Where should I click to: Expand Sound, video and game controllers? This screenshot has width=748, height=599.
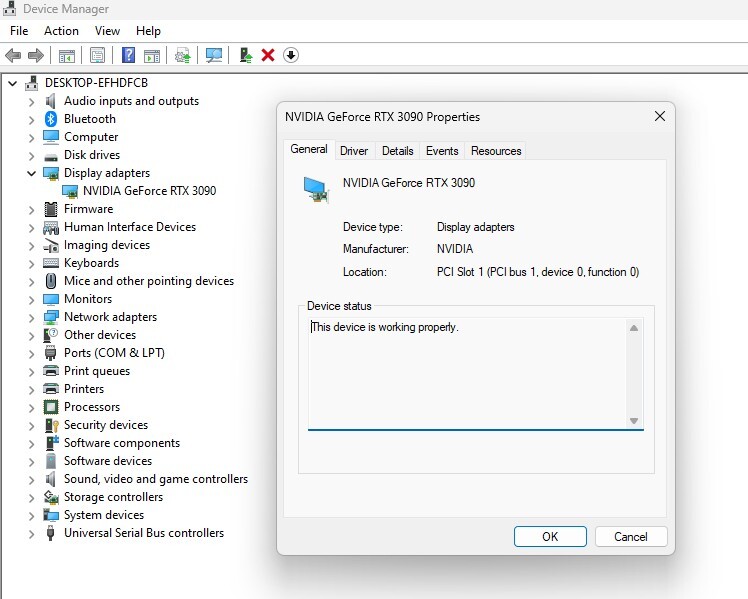tap(31, 479)
